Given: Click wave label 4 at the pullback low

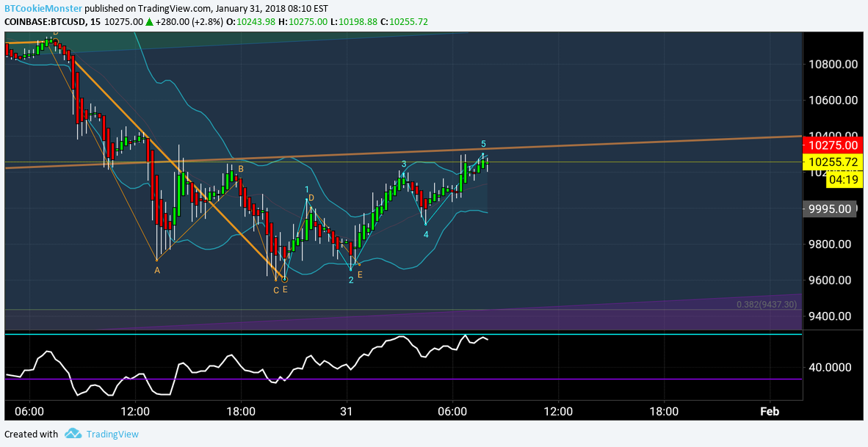Looking at the screenshot, I should coord(426,235).
